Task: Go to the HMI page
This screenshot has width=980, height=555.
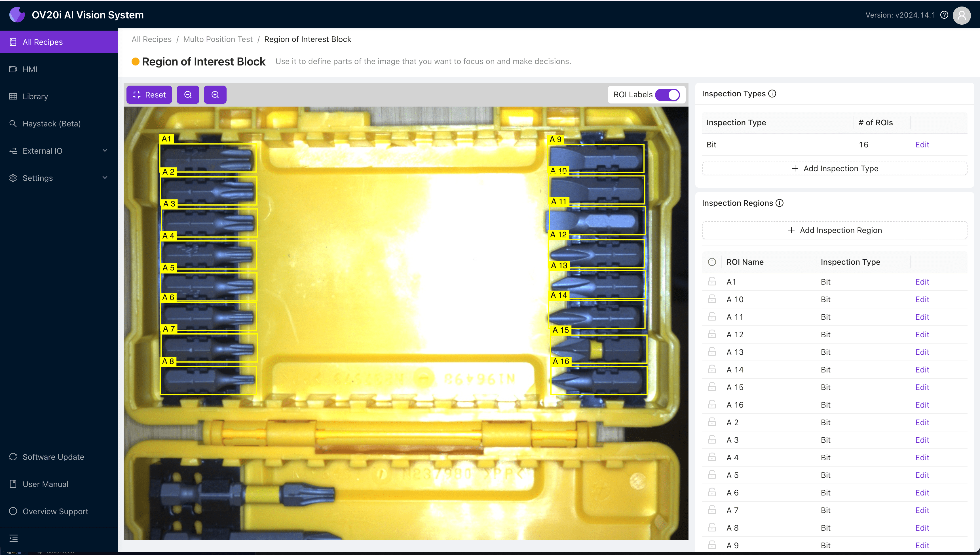Action: pyautogui.click(x=30, y=69)
